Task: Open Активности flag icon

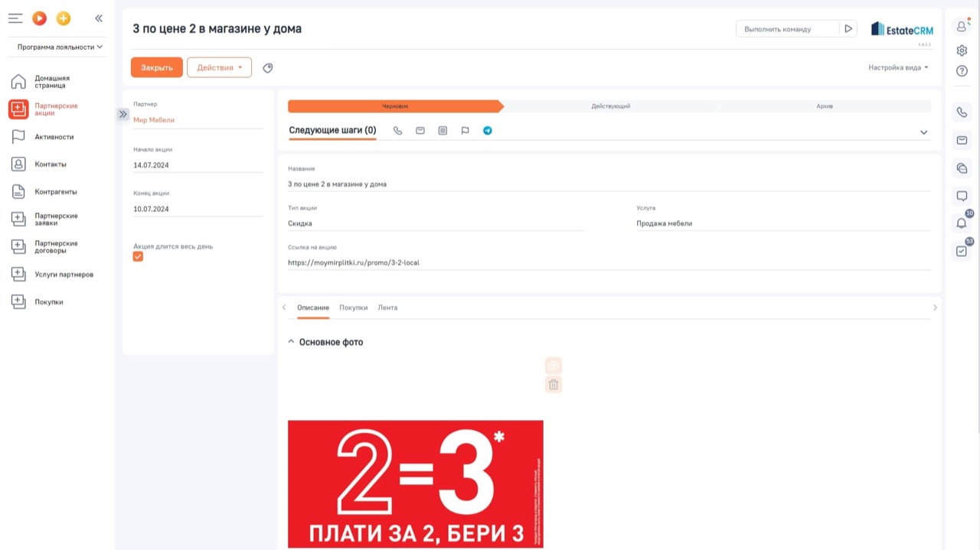Action: (x=18, y=137)
